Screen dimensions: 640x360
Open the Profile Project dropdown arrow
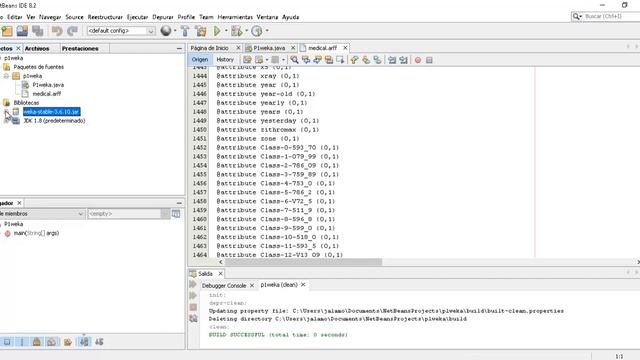267,31
